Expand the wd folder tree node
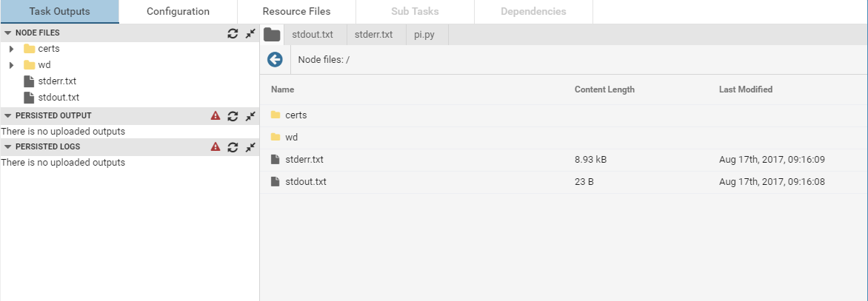Screen dimensions: 868x301 [x=11, y=65]
